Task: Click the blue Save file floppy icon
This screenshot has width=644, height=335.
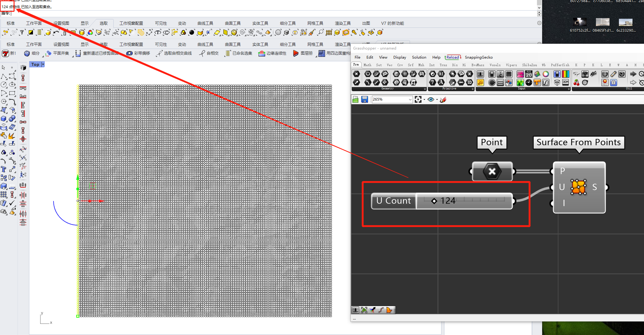Action: pyautogui.click(x=364, y=99)
